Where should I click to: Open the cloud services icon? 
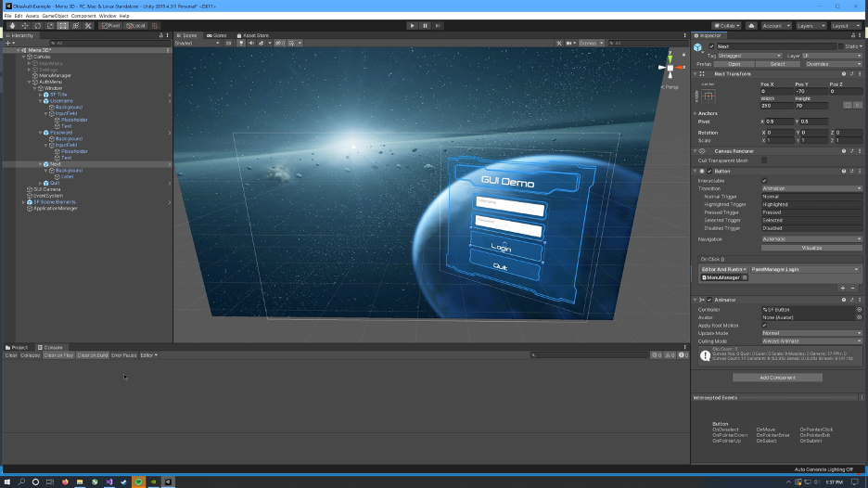(x=751, y=26)
